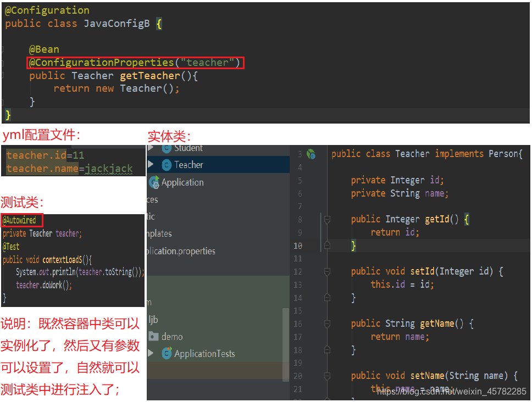Click the contextLoadS method name

click(x=63, y=260)
